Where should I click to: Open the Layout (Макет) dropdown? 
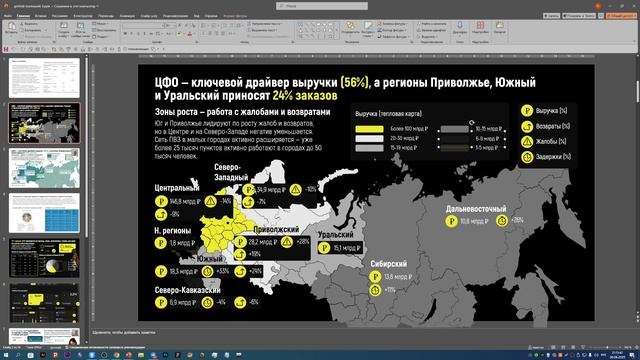100,24
